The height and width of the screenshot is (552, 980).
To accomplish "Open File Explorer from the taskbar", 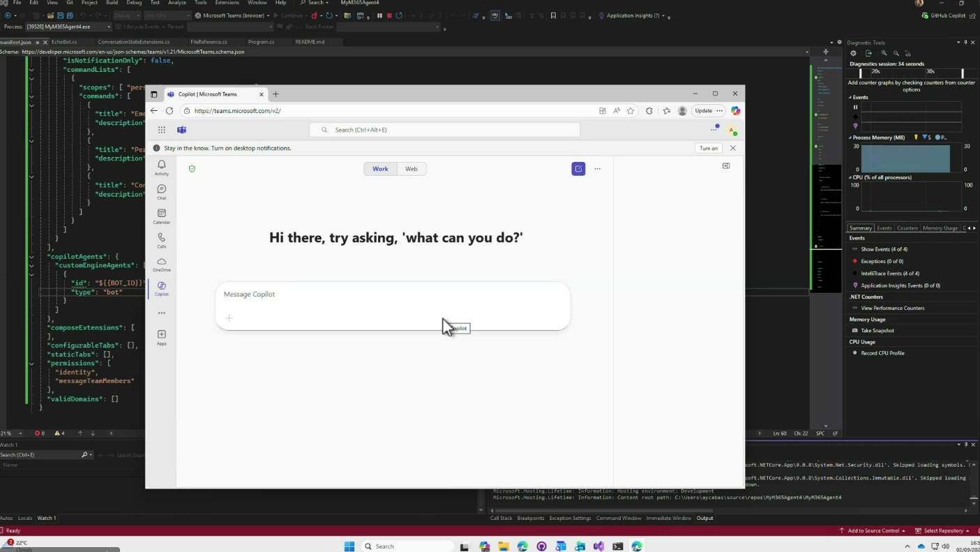I will tap(504, 546).
